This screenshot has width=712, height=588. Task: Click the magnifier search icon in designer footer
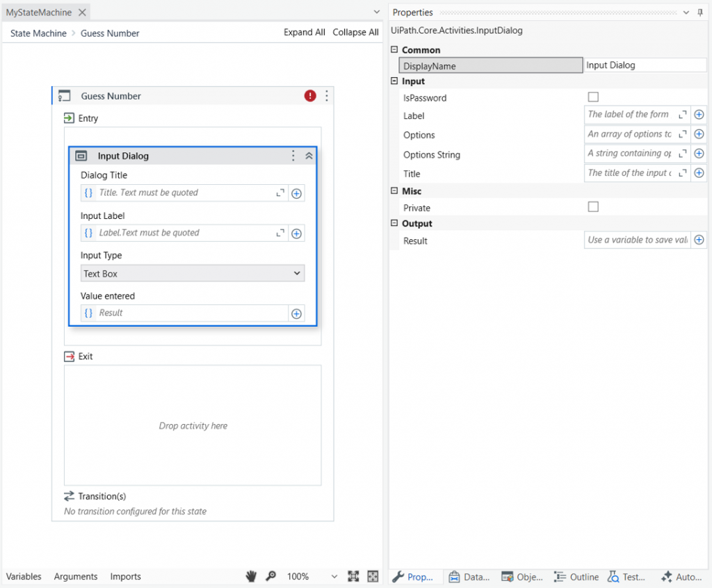(x=270, y=576)
